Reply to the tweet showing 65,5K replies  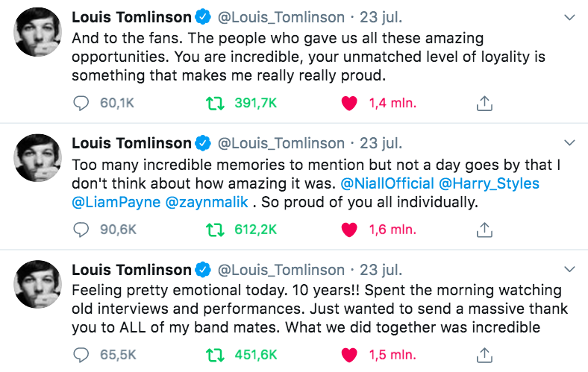click(81, 355)
